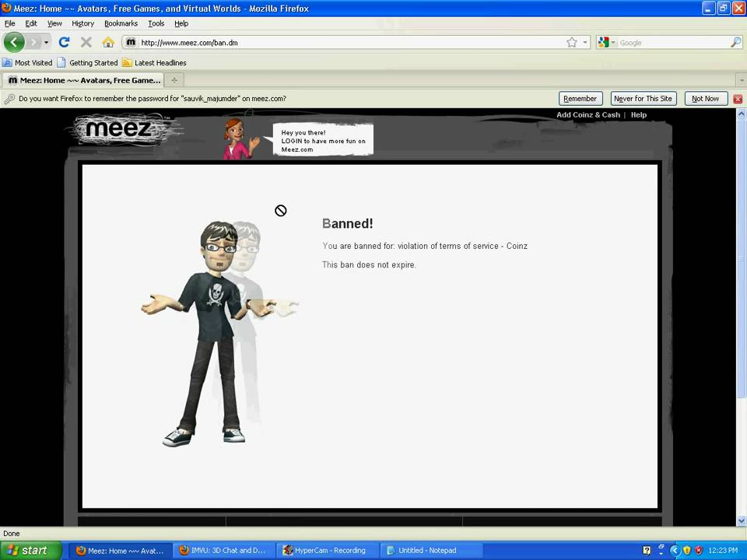Click the 'violation of terms of service - Coinz' text
Viewport: 747px width, 560px height.
462,246
